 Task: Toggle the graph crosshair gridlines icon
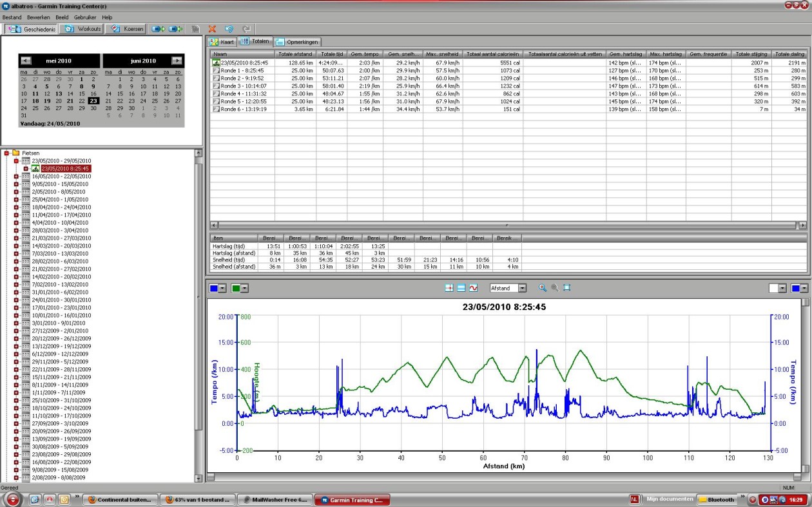(x=449, y=288)
